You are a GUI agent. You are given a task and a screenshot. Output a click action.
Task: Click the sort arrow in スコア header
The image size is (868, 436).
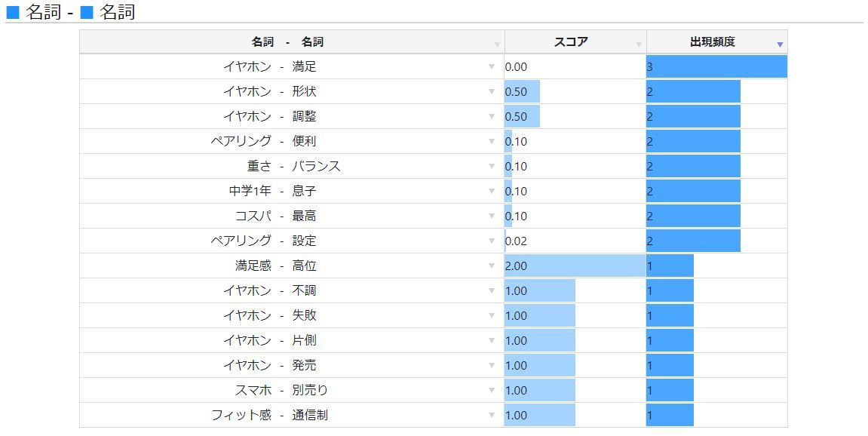[x=639, y=45]
